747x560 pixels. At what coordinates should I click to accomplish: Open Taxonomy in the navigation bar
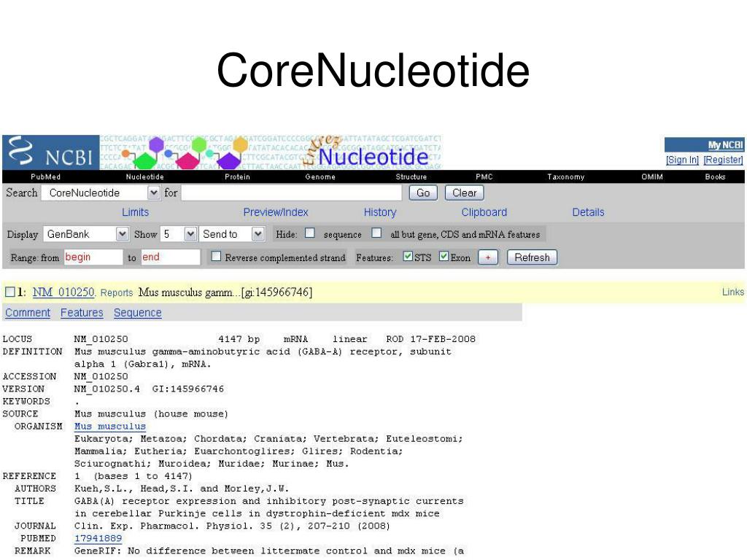pos(565,176)
